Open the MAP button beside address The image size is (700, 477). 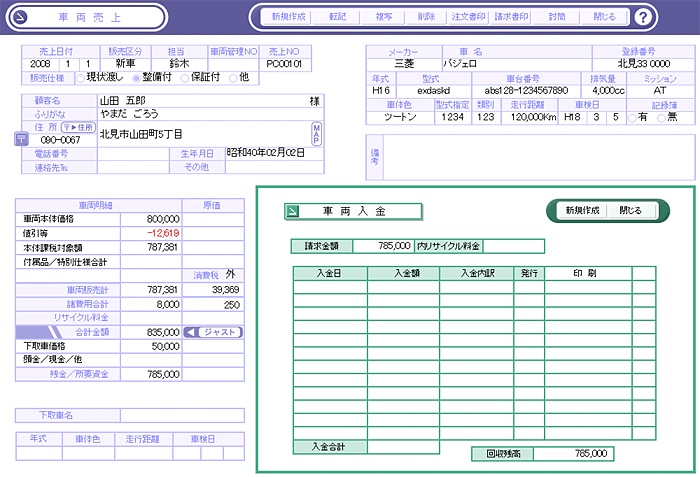(316, 134)
